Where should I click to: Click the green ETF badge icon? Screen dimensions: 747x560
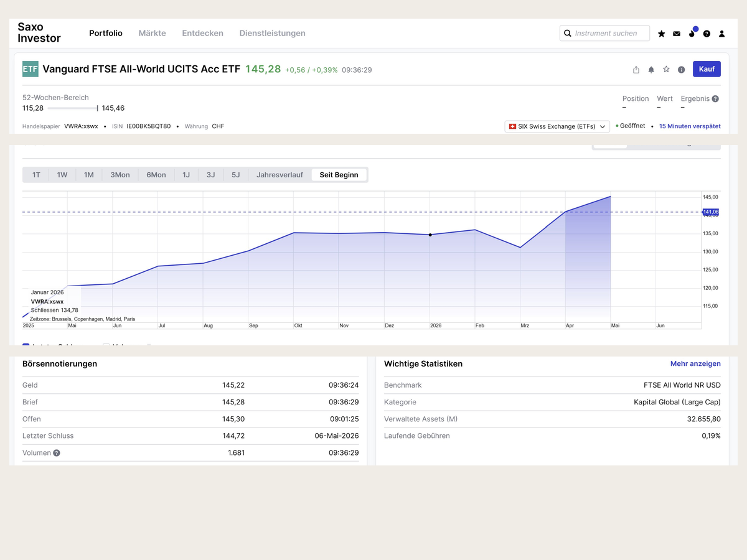pos(31,69)
